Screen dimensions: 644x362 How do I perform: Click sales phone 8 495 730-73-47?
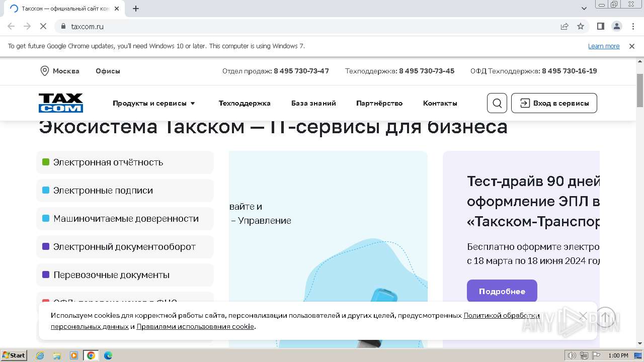pos(301,71)
